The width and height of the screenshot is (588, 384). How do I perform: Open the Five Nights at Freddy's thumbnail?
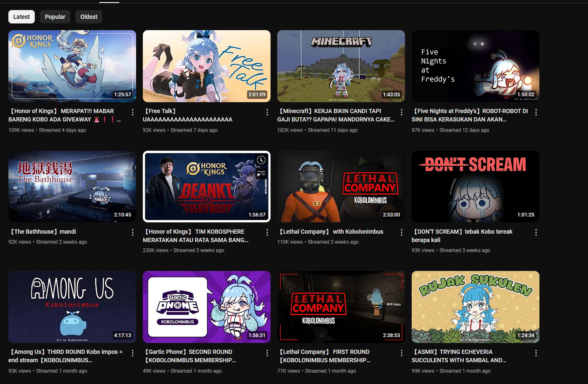click(475, 66)
